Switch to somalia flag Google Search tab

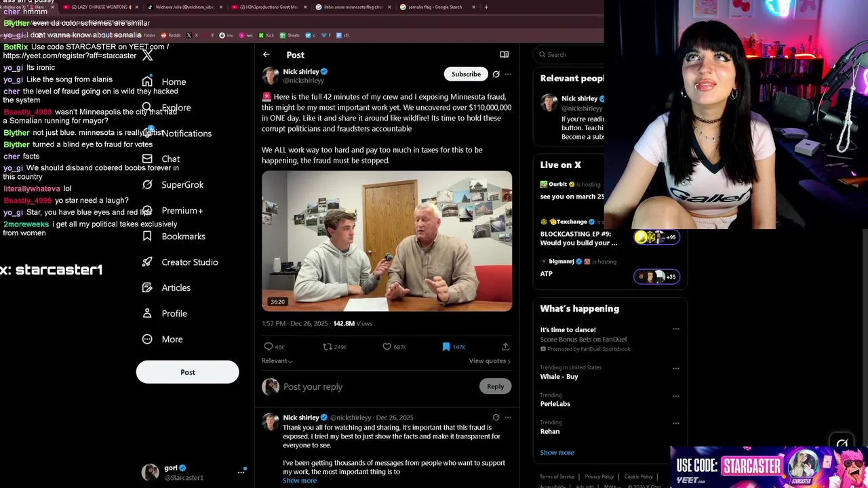coord(435,7)
